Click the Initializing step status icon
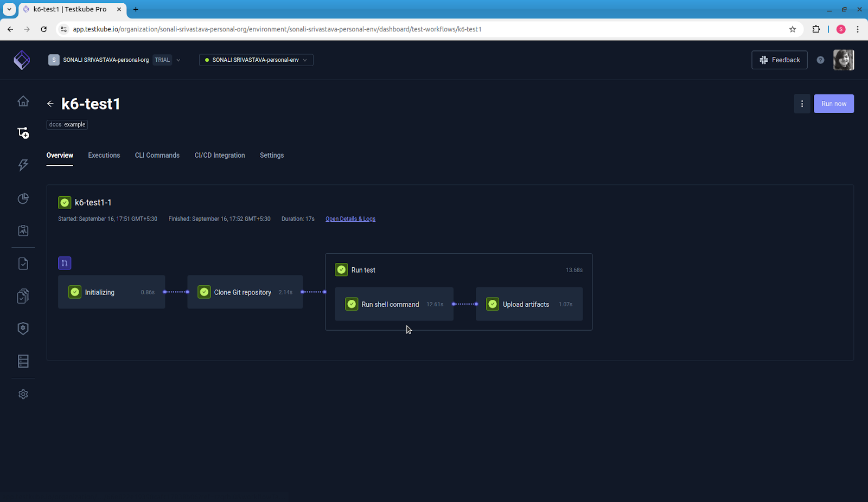Image resolution: width=868 pixels, height=502 pixels. (75, 292)
